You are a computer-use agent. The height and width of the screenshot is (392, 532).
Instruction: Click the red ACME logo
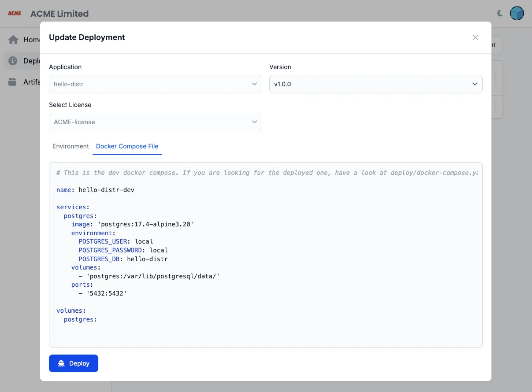pyautogui.click(x=15, y=14)
